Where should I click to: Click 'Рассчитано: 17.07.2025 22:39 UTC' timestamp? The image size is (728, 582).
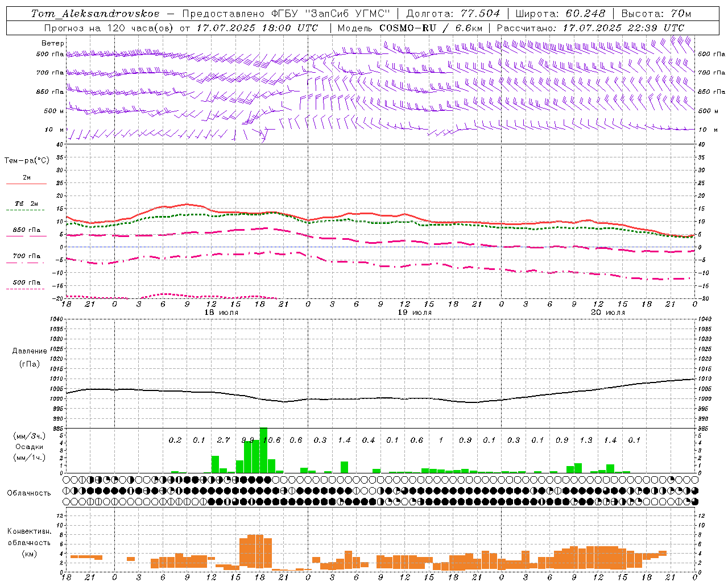pos(590,28)
